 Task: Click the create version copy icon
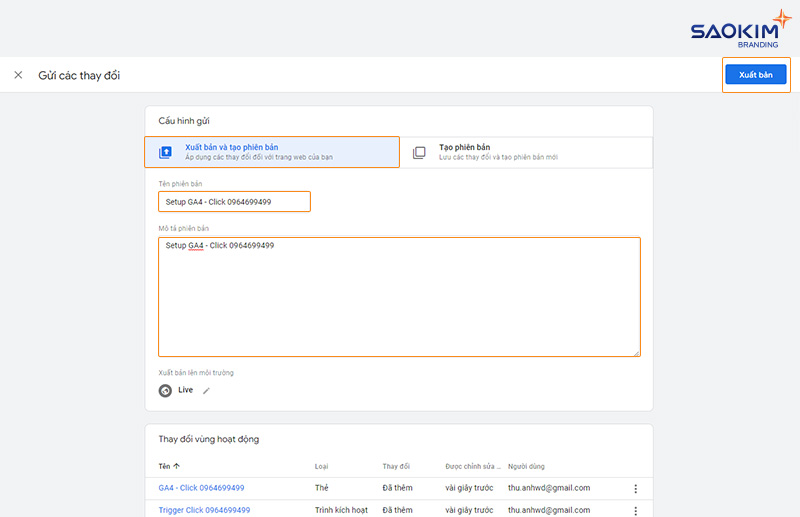click(419, 152)
